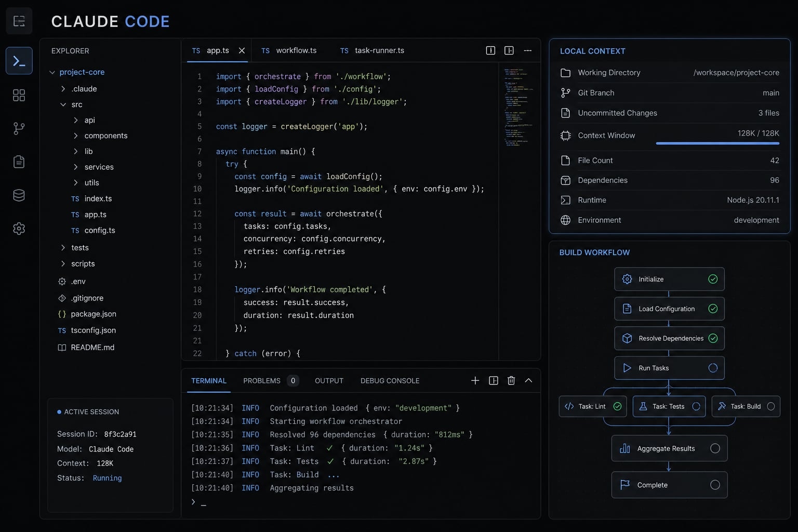Expand the api folder
This screenshot has height=532, width=798.
point(76,120)
